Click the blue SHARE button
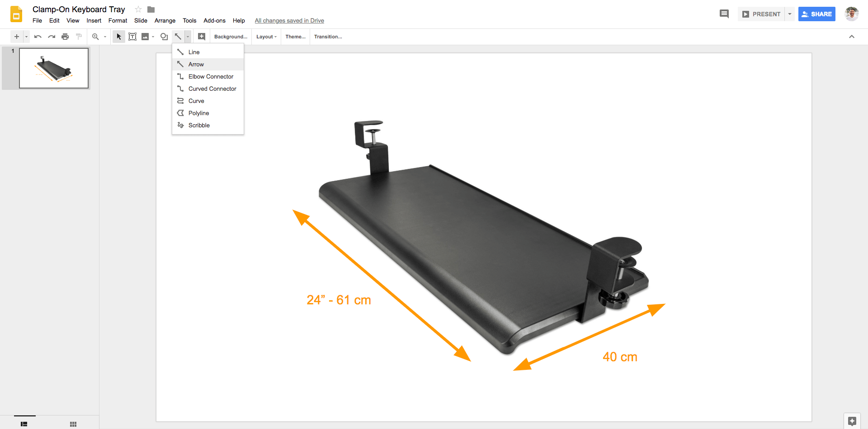Image resolution: width=868 pixels, height=429 pixels. pyautogui.click(x=816, y=14)
